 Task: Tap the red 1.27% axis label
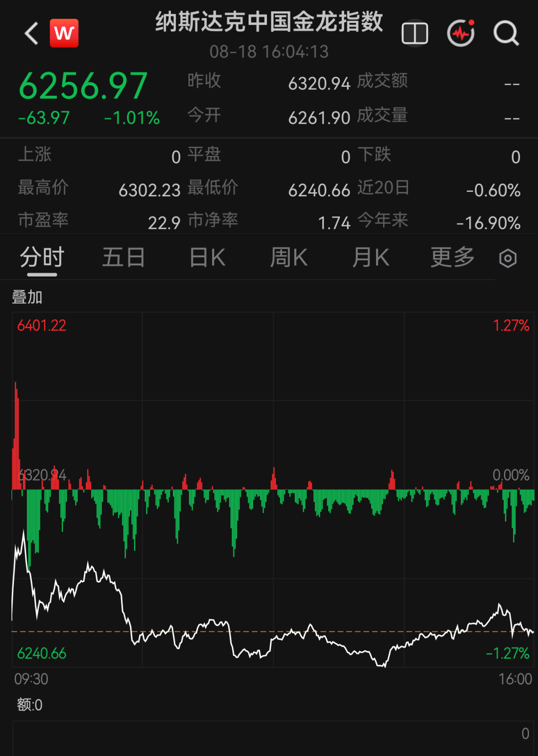511,326
